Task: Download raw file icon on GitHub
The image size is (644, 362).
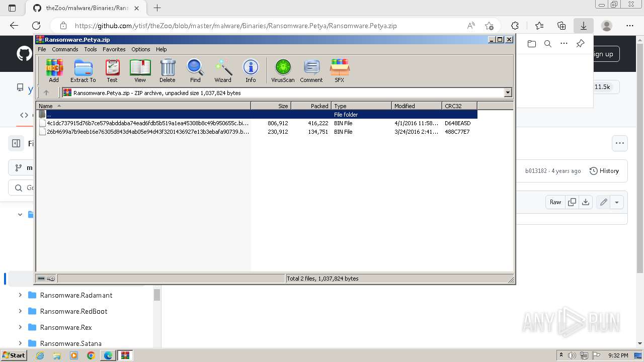Action: click(586, 202)
